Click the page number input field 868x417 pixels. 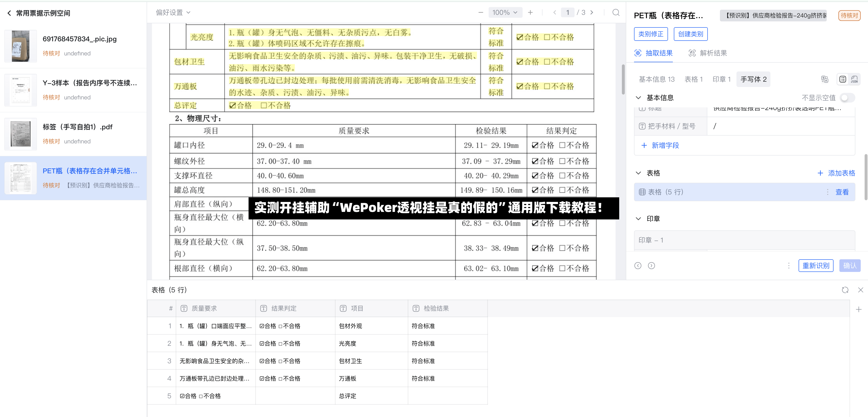pyautogui.click(x=568, y=12)
